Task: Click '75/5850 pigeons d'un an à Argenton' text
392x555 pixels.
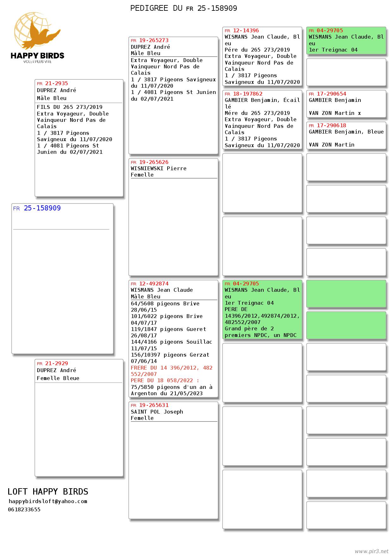Action: 172,390
